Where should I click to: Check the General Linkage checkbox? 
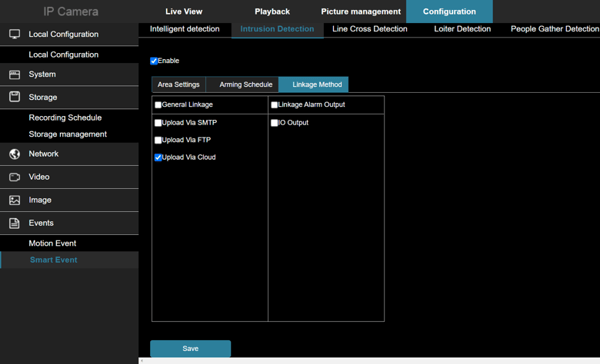tap(158, 105)
